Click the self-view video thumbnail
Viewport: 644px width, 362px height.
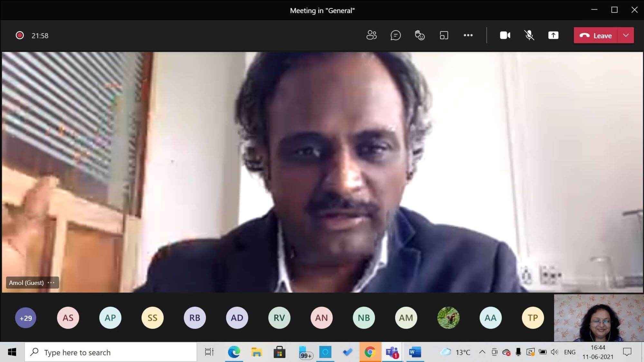pyautogui.click(x=598, y=318)
